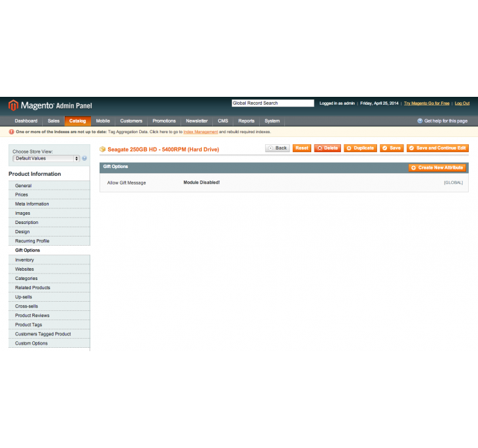The height and width of the screenshot is (448, 478).
Task: Click the Allow Gift Message label
Action: [127, 182]
